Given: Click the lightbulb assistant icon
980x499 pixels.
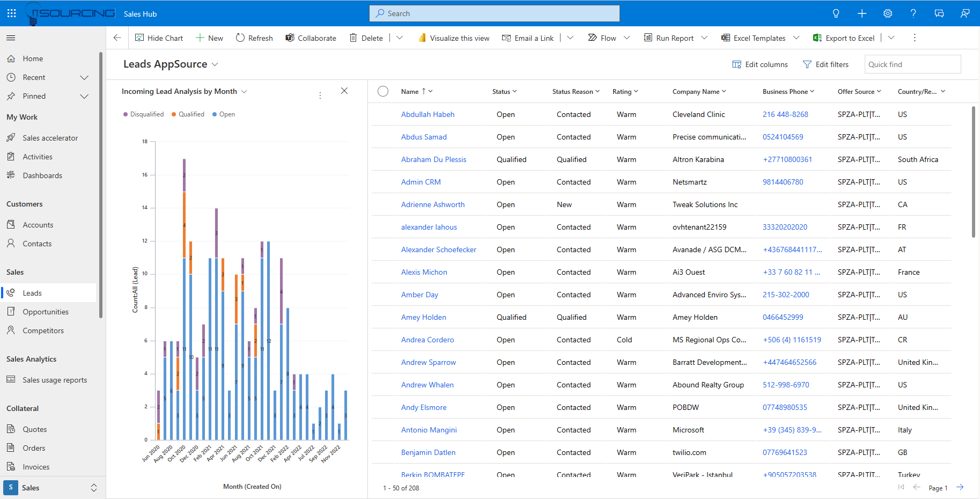Looking at the screenshot, I should (x=836, y=13).
